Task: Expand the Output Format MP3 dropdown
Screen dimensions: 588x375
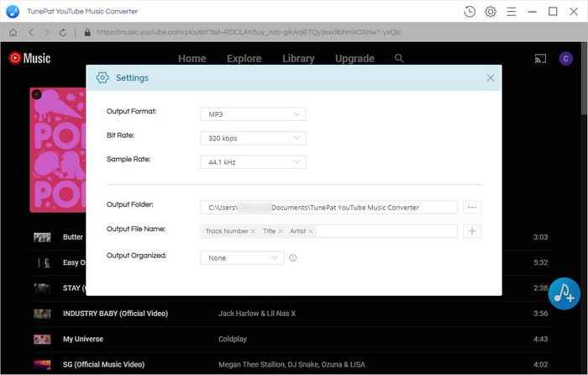Action: [x=253, y=114]
